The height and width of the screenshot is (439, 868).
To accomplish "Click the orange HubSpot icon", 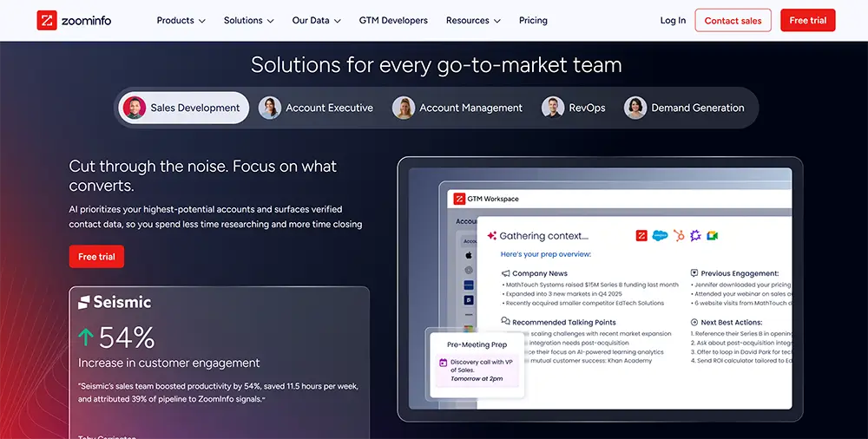I will point(680,236).
